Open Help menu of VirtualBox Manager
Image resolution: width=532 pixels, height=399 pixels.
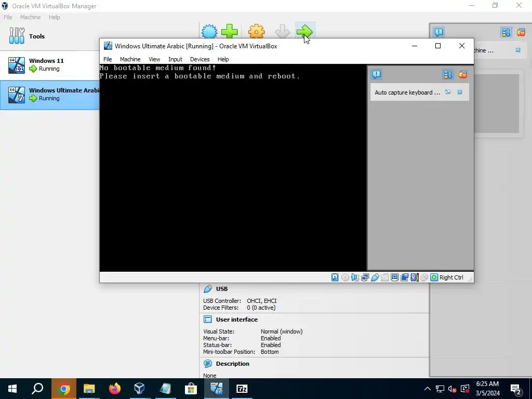[54, 17]
